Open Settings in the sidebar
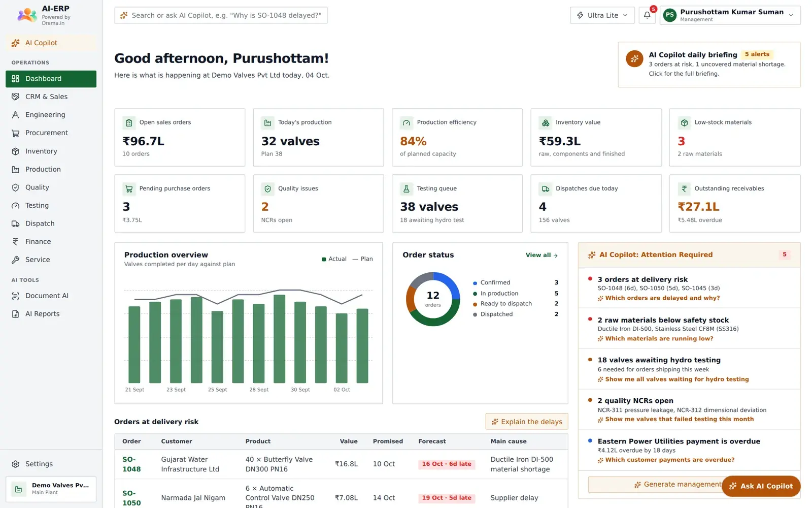Screen dimensions: 812x508 (x=51, y=464)
